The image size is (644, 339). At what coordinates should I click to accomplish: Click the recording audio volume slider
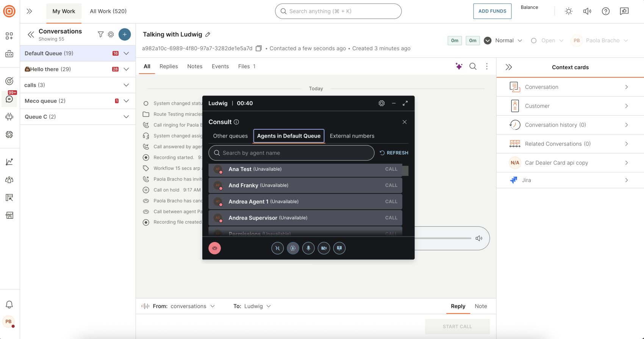point(443,238)
